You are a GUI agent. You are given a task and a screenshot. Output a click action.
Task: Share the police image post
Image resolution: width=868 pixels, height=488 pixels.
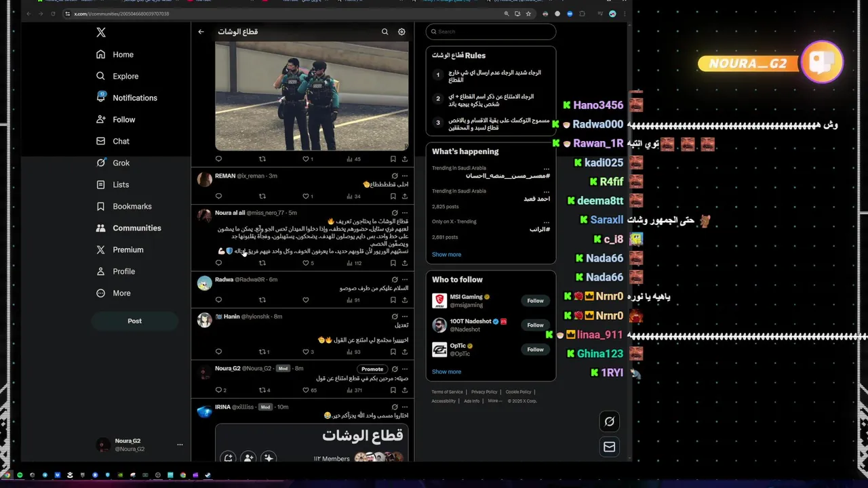pos(405,159)
